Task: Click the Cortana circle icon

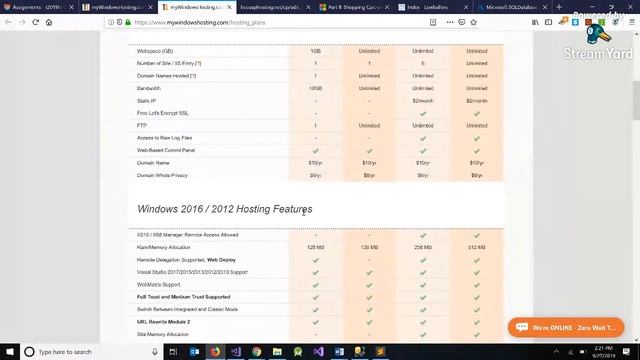Action: tap(29, 352)
